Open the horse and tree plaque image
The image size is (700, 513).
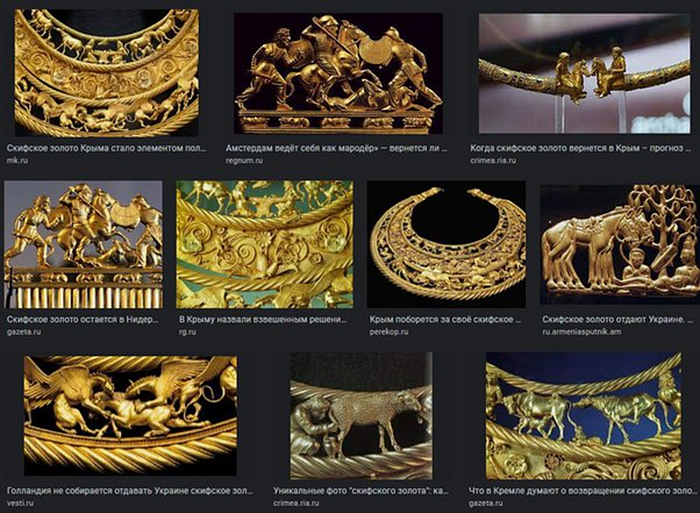620,244
